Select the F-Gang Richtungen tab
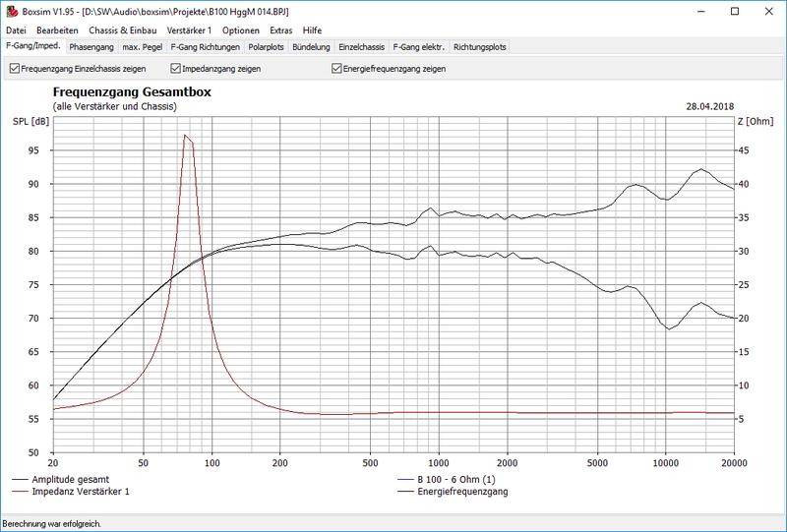Viewport: 787px width, 532px height. point(205,46)
